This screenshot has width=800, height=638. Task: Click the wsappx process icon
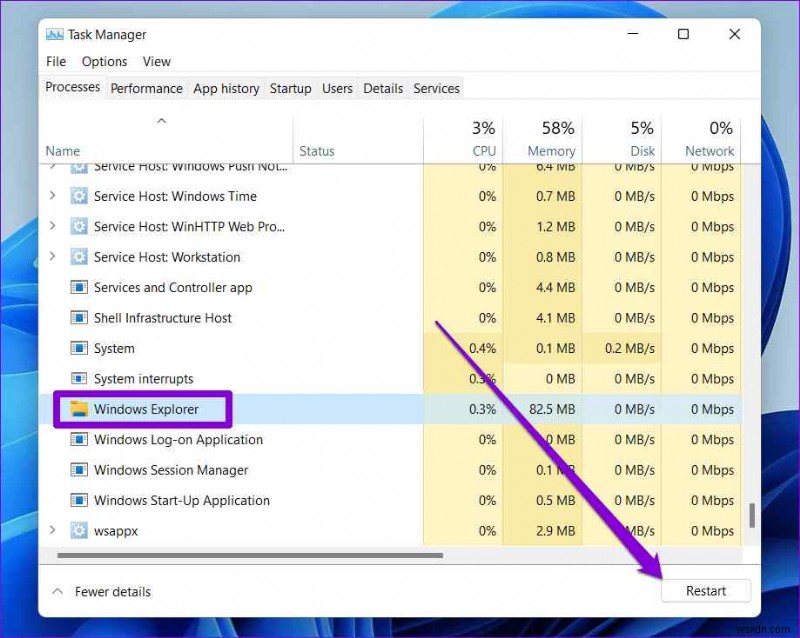coord(79,531)
